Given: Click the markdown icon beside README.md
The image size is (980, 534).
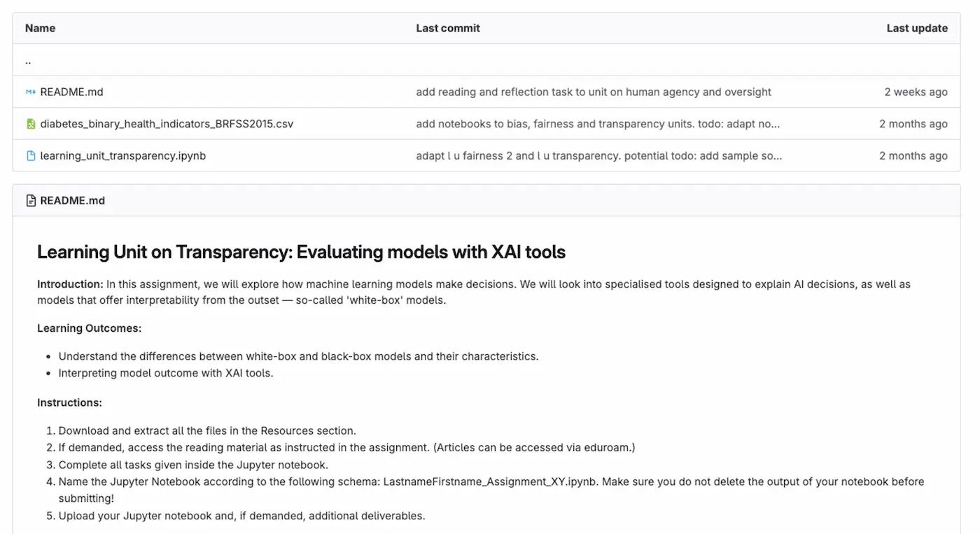Looking at the screenshot, I should tap(30, 92).
